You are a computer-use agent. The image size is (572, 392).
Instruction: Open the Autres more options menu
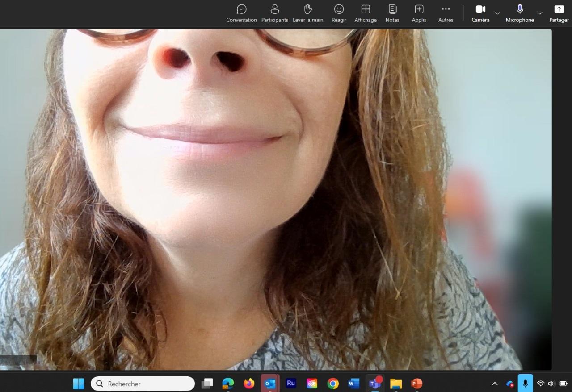point(446,13)
